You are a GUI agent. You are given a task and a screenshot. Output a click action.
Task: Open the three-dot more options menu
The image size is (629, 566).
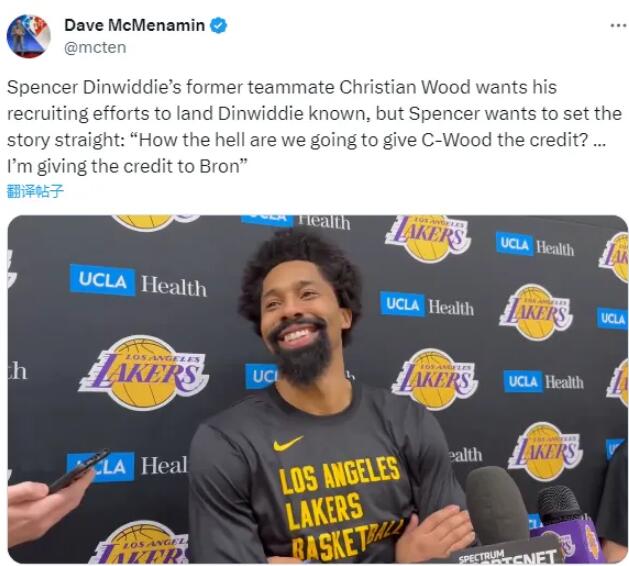pyautogui.click(x=619, y=26)
